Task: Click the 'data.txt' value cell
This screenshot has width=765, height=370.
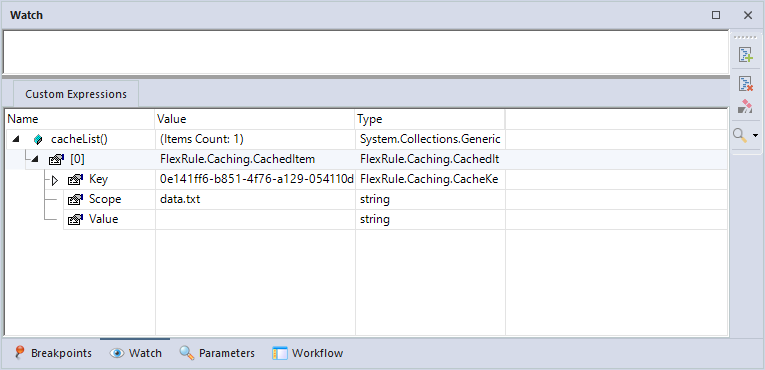Action: [x=255, y=200]
